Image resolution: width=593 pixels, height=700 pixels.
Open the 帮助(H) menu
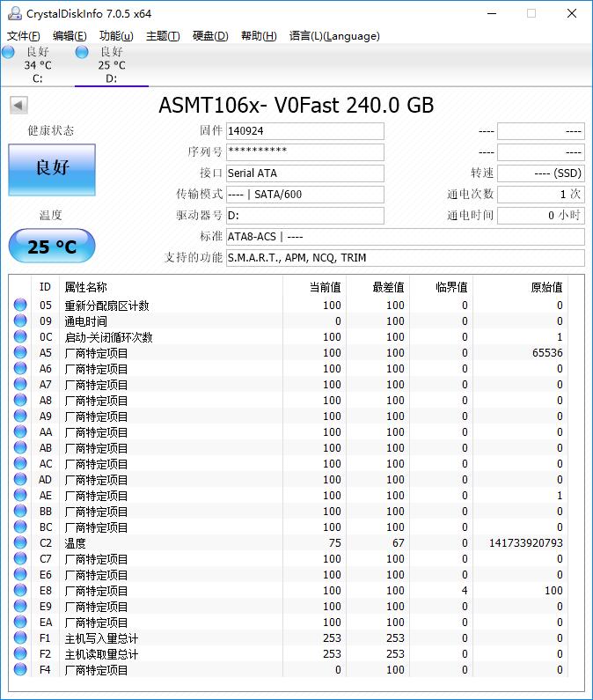coord(259,36)
